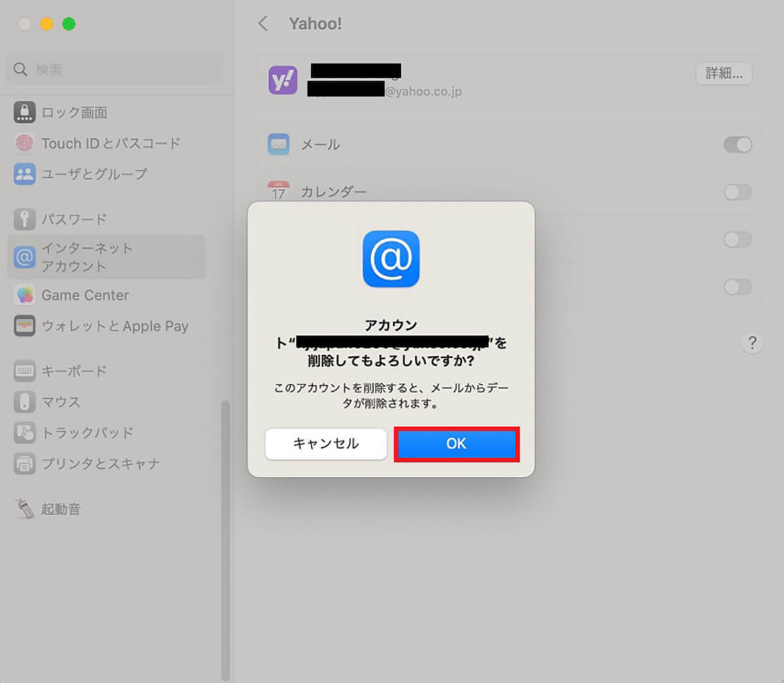The height and width of the screenshot is (683, 784).
Task: Click the large @ icon in dialog
Action: tap(391, 259)
